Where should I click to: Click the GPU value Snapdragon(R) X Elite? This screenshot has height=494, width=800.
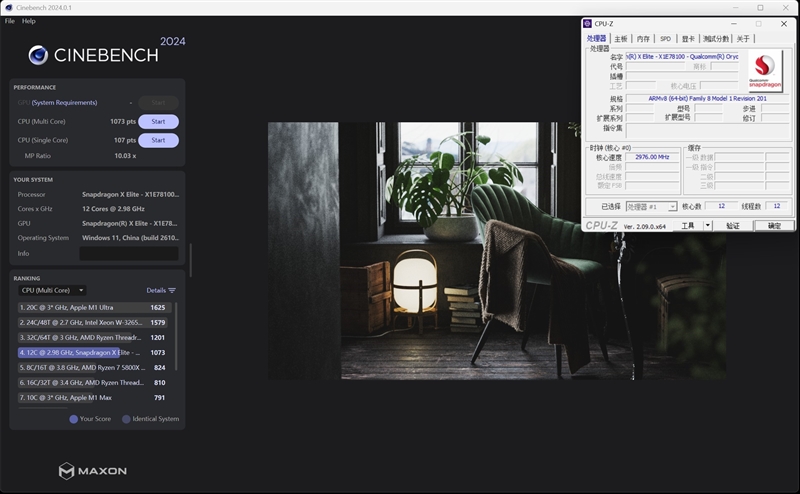[130, 224]
